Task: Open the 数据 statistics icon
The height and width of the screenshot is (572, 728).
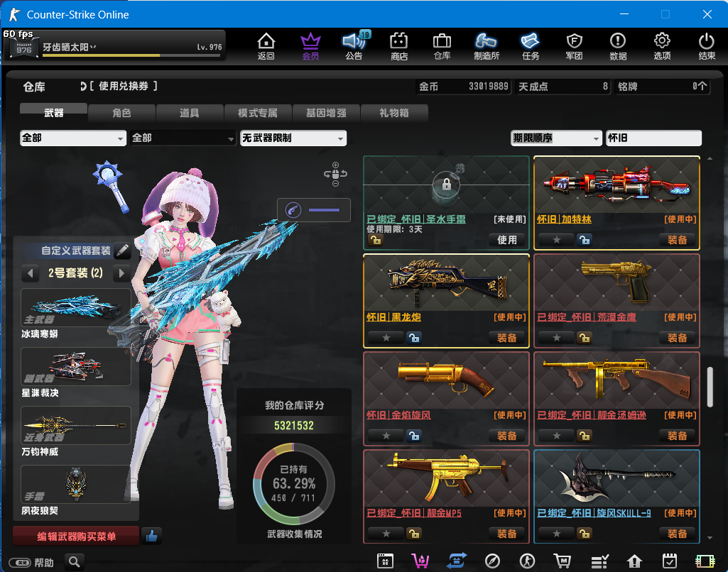Action: click(x=618, y=46)
